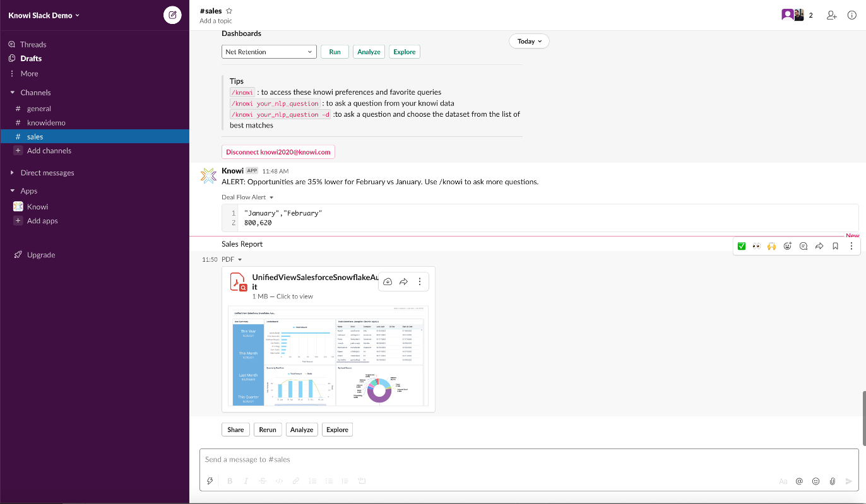This screenshot has width=866, height=504.
Task: Open the shortcuts lightning bolt menu
Action: [210, 481]
